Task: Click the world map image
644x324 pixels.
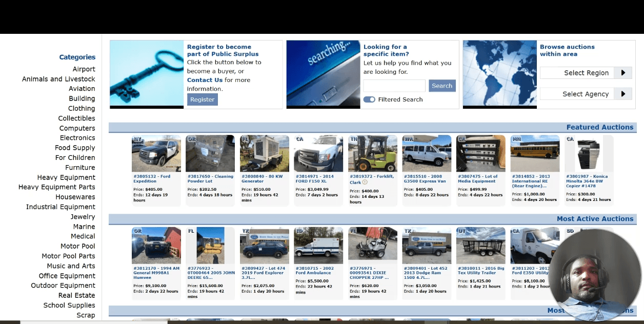Action: [499, 74]
